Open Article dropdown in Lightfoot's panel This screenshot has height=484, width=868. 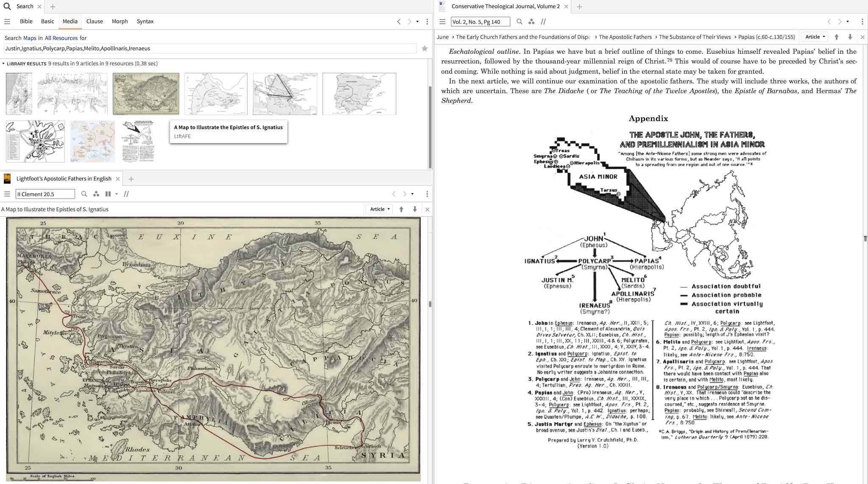[x=379, y=209]
